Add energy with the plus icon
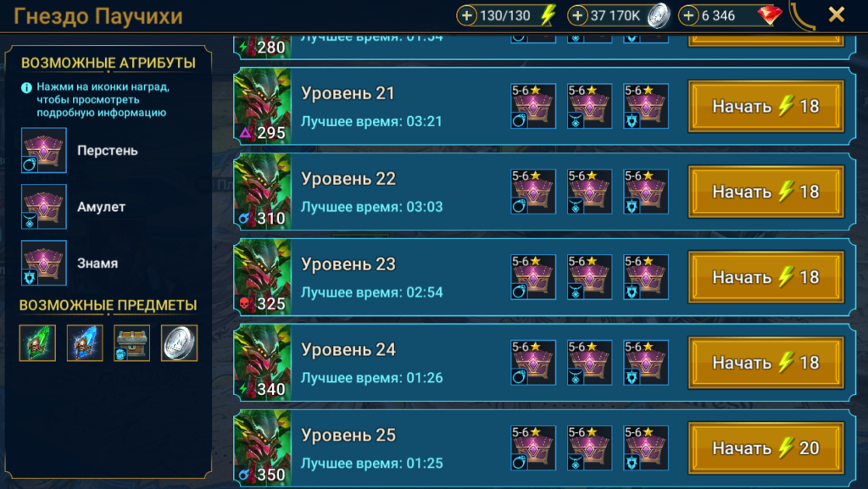868x489 pixels. click(467, 15)
